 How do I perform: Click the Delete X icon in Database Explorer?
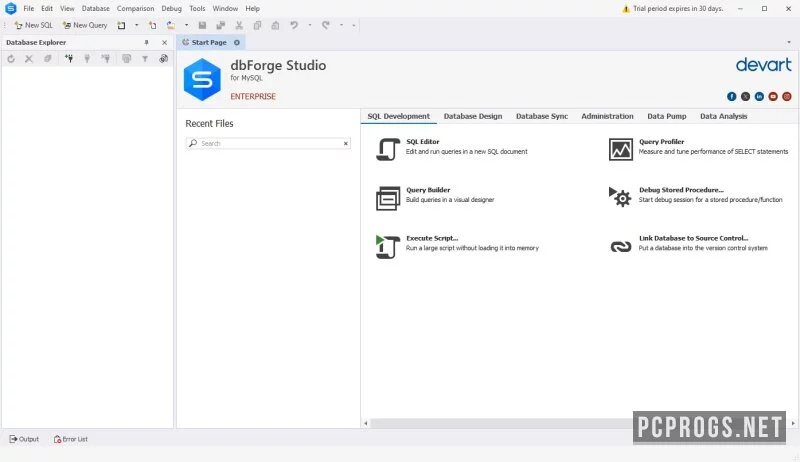(x=29, y=59)
